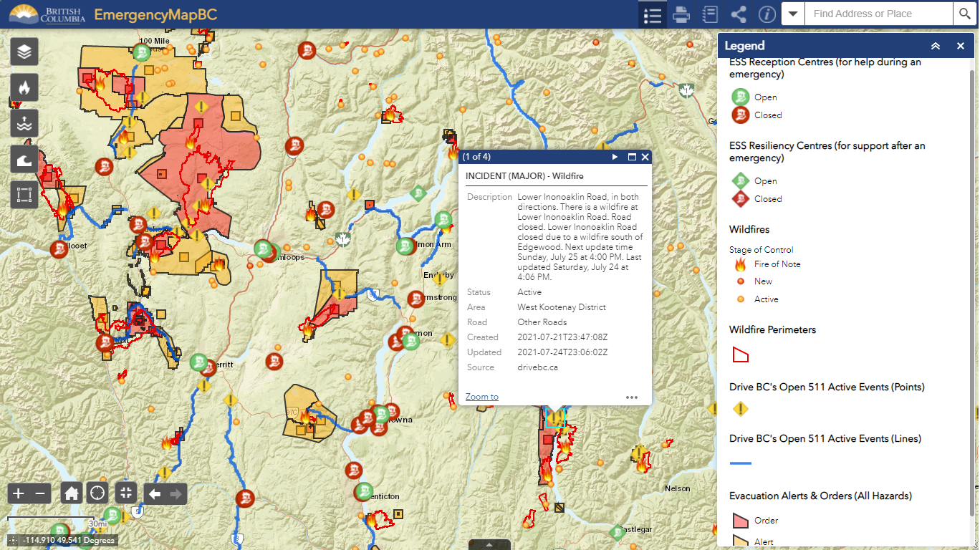Expand the search source dropdown arrow
Screen dimensions: 980x550
point(793,14)
